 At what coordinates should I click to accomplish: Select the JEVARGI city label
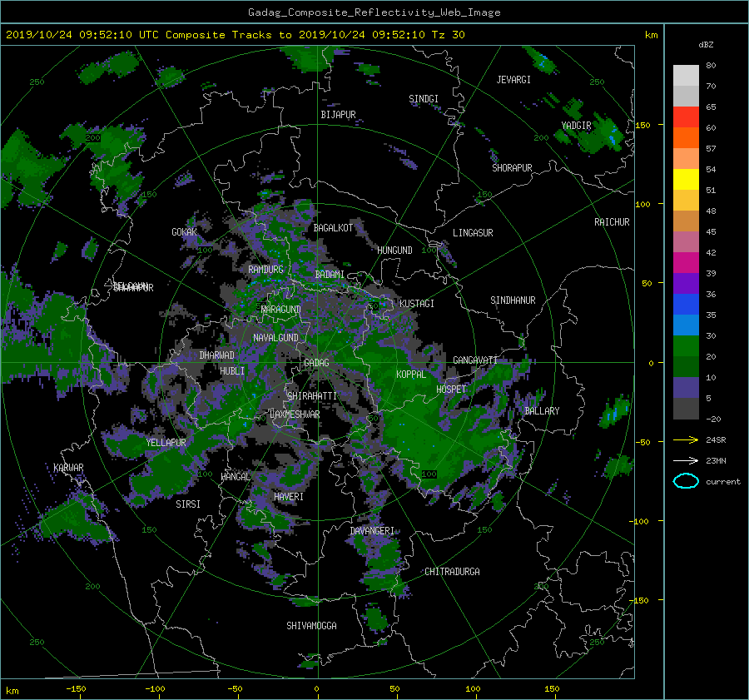tap(513, 80)
